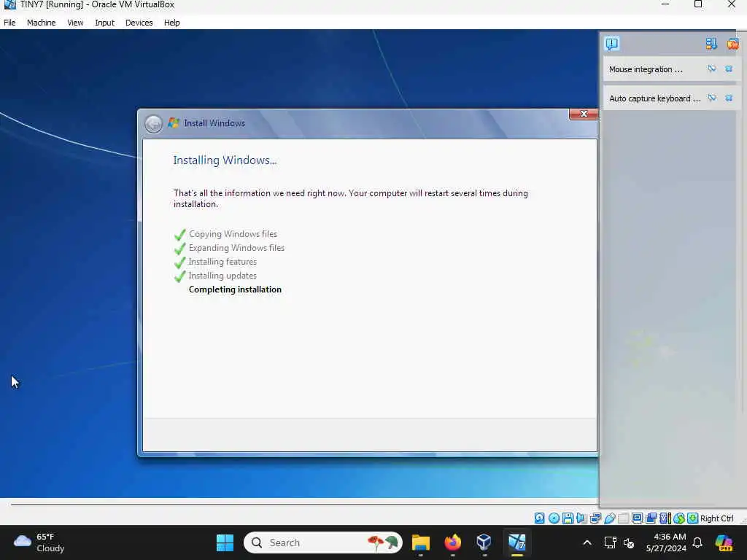Suppress future Mouse integration messages icon
Screen dimensions: 747x560
[712, 69]
